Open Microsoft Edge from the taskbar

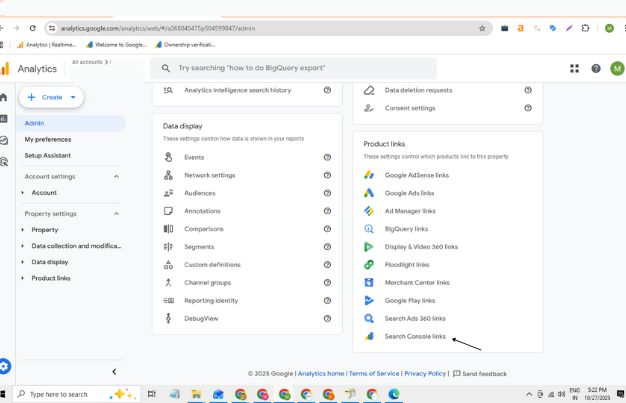394,394
